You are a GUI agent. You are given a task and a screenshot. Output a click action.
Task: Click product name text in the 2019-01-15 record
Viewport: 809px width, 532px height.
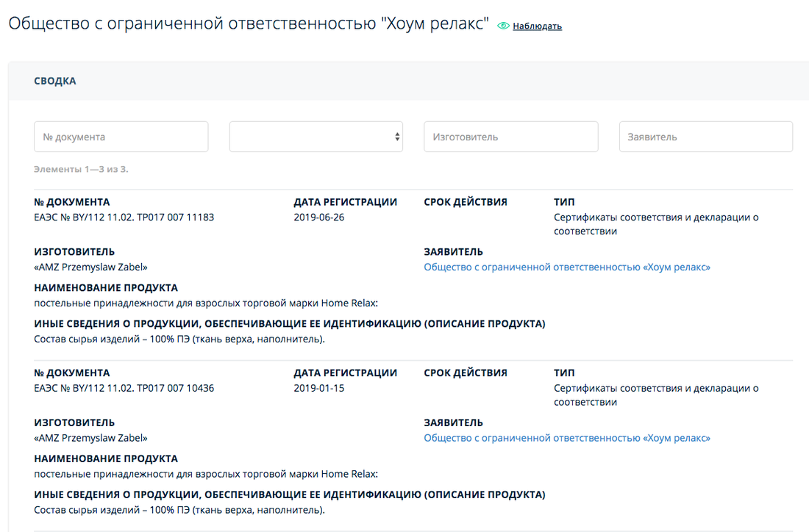point(206,474)
